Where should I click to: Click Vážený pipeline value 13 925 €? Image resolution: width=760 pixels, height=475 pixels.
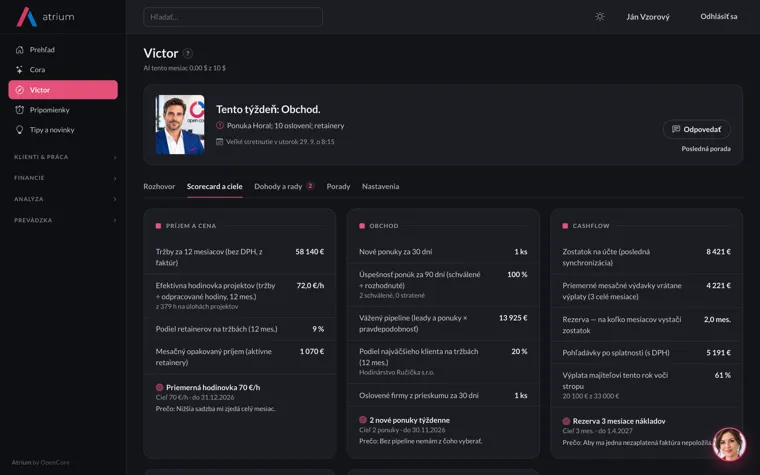(513, 318)
